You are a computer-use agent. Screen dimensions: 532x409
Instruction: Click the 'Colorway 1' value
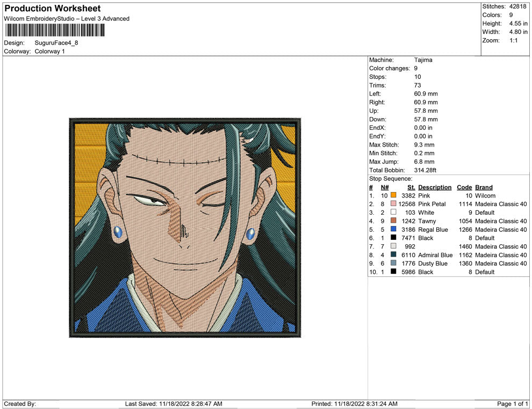(x=49, y=51)
